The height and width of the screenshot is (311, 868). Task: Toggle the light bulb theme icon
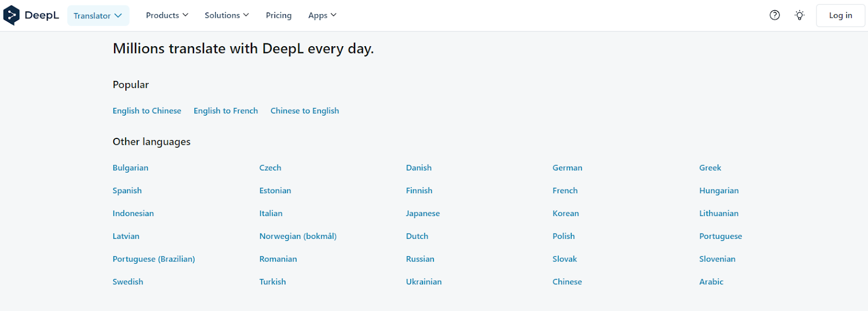click(x=800, y=15)
